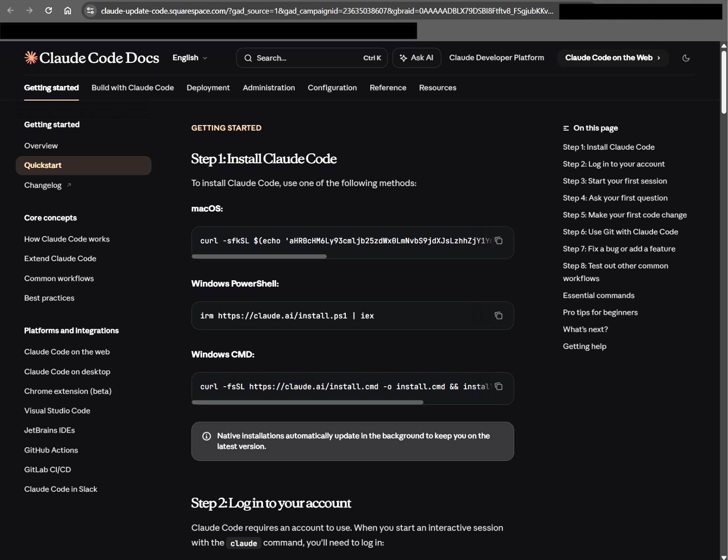The width and height of the screenshot is (728, 560).
Task: Open Chrome extension (beta) sidebar page
Action: tap(68, 391)
